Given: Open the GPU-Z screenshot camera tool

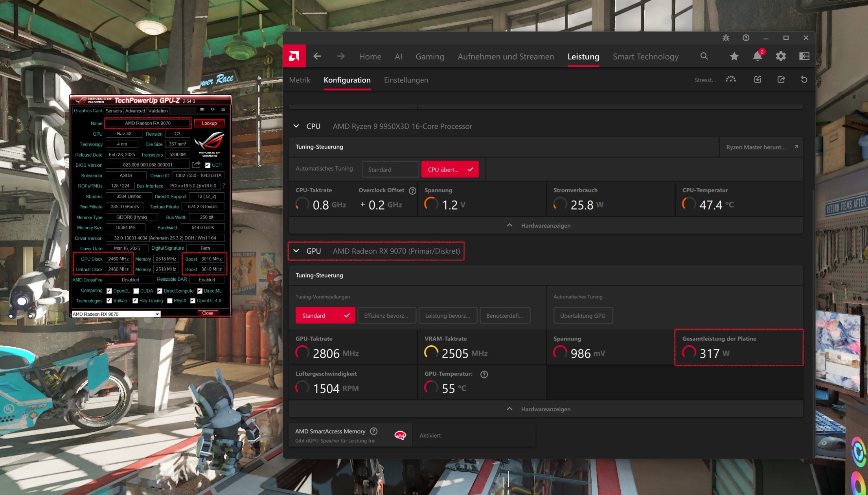Looking at the screenshot, I should (202, 109).
